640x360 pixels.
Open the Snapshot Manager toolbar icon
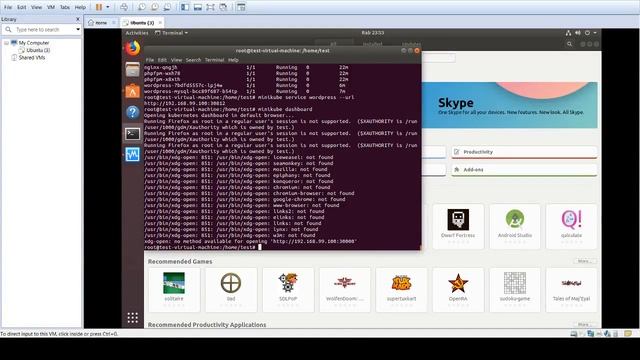(167, 7)
